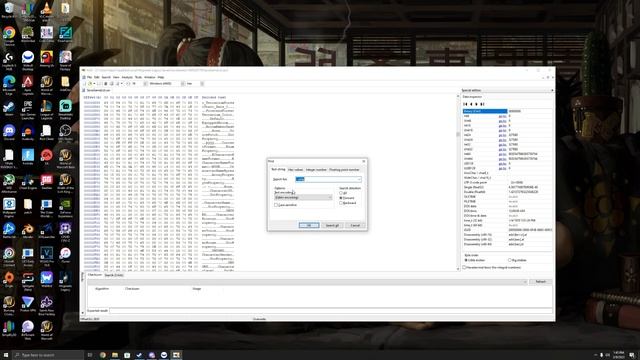This screenshot has width=640, height=360.
Task: Open the Search menu in HxD
Action: point(106,77)
